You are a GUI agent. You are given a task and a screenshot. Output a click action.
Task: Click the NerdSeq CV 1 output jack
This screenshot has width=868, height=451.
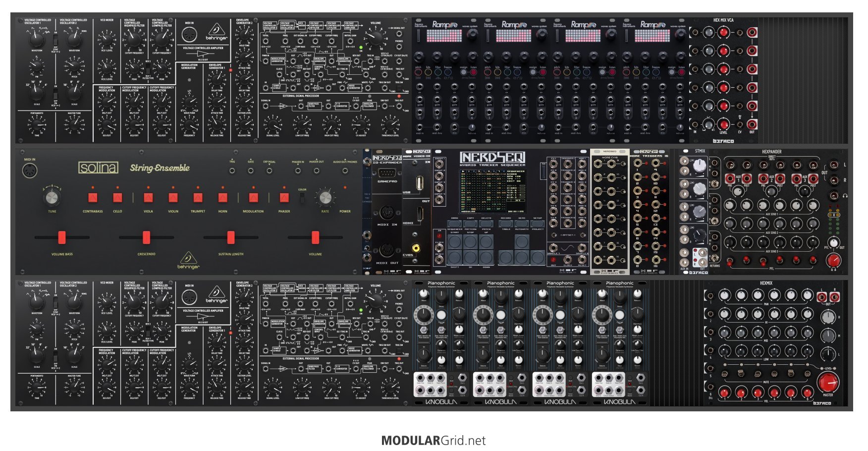tap(554, 165)
